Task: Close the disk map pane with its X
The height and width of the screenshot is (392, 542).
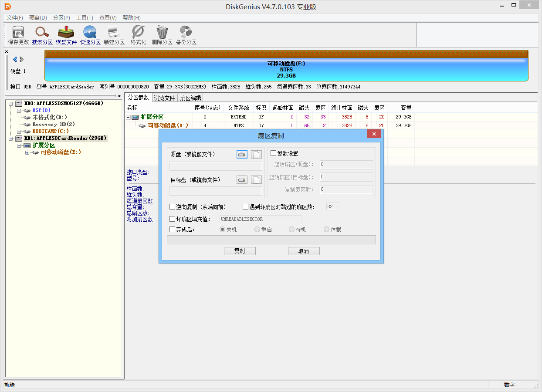Action: (7, 52)
